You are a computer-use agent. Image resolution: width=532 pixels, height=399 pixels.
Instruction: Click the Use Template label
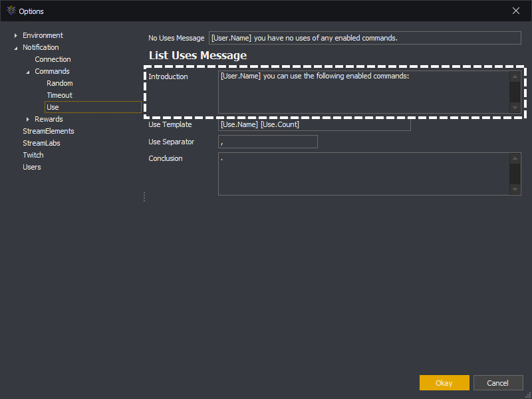coord(170,124)
